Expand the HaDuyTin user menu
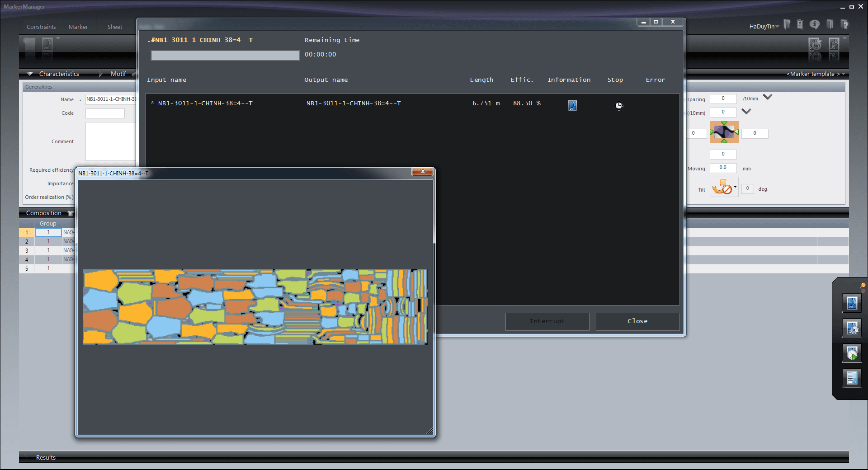Screen dimensions: 868x470 click(764, 26)
